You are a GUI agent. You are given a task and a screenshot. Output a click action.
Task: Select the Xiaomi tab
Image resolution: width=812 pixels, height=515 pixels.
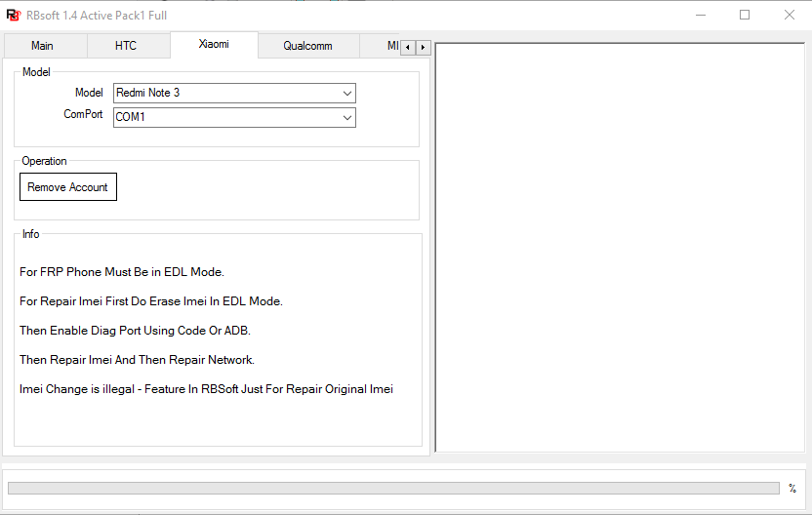(214, 45)
